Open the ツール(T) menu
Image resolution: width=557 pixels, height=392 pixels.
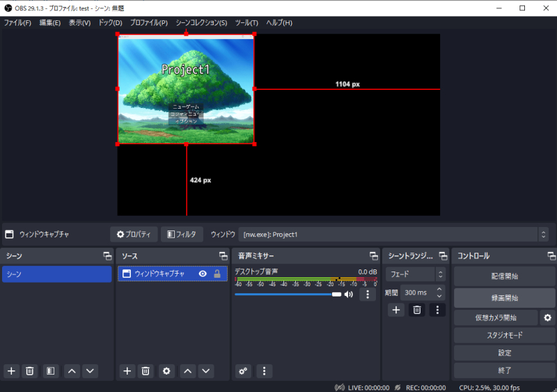(x=246, y=23)
